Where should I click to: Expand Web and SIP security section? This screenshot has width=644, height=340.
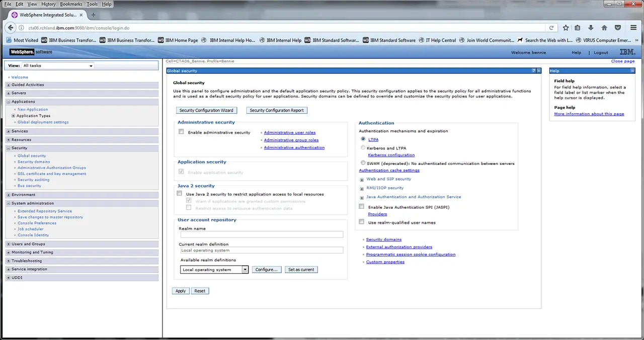coord(362,180)
